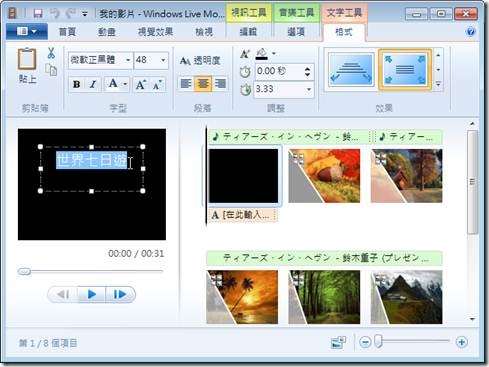This screenshot has width=489, height=367.
Task: Select the green forest path clip
Action: coord(324,297)
